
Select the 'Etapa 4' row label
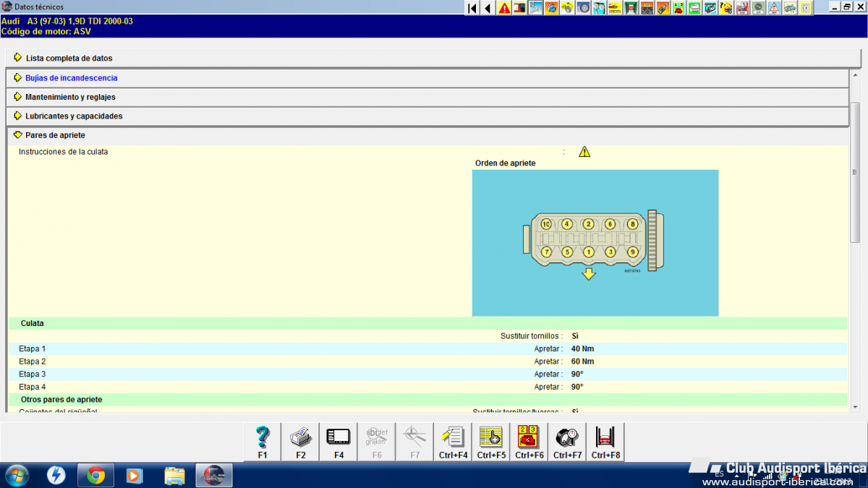33,387
